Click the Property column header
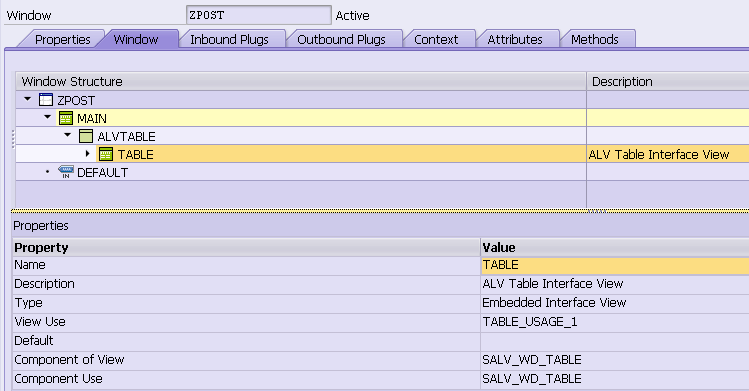 246,247
